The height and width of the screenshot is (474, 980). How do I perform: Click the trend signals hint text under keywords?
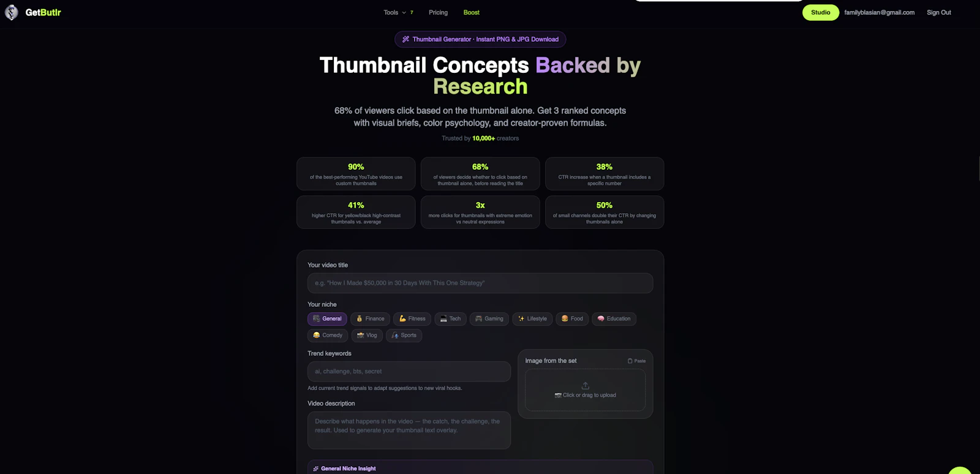[385, 388]
